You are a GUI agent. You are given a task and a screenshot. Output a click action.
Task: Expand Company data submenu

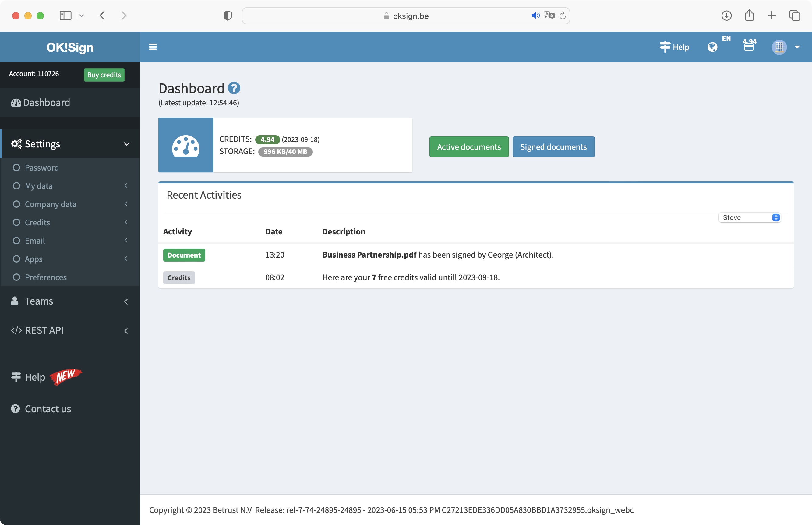(70, 204)
